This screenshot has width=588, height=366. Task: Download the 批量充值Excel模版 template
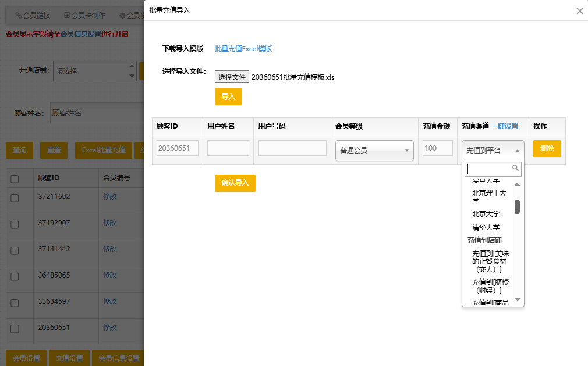pos(243,49)
